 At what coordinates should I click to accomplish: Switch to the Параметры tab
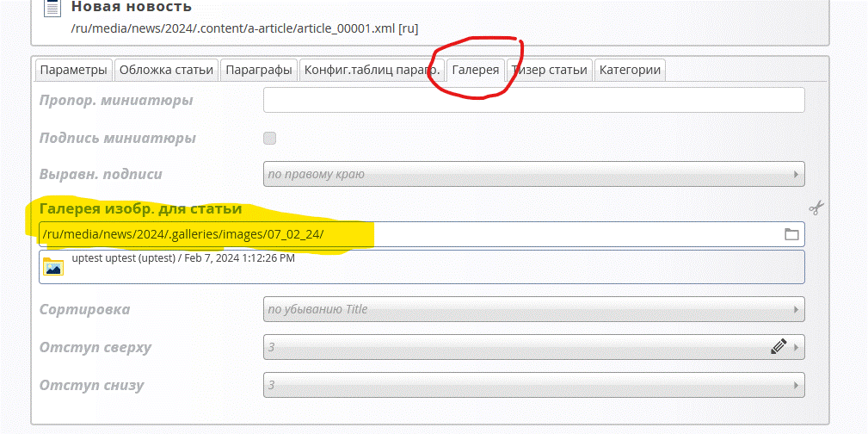click(x=74, y=70)
